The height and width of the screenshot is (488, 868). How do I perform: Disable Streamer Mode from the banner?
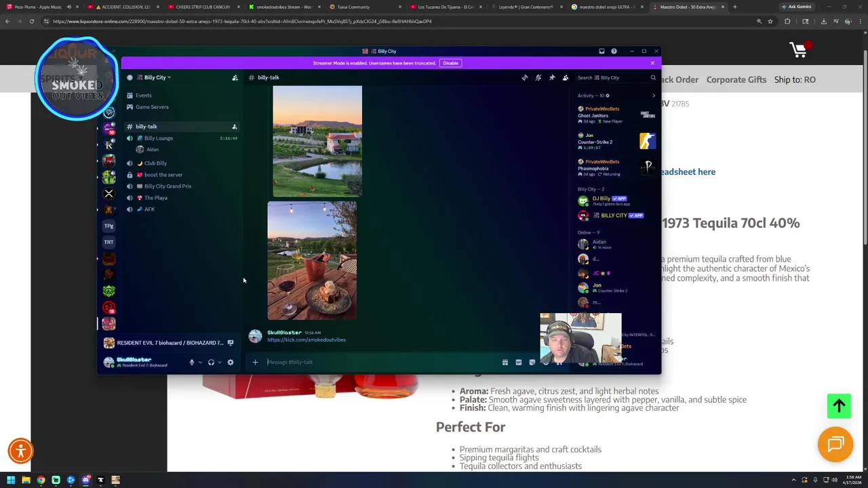coord(450,63)
